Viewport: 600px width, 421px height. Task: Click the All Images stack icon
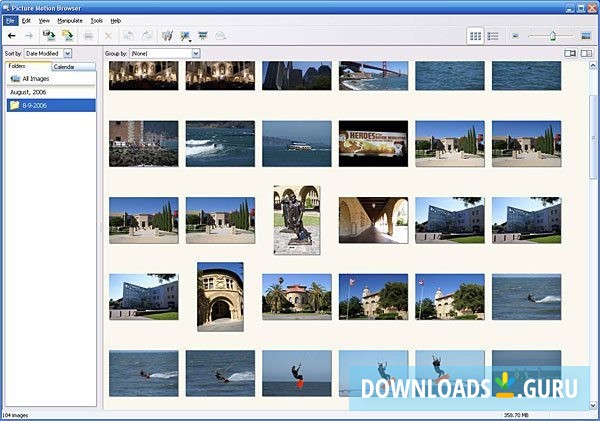15,79
